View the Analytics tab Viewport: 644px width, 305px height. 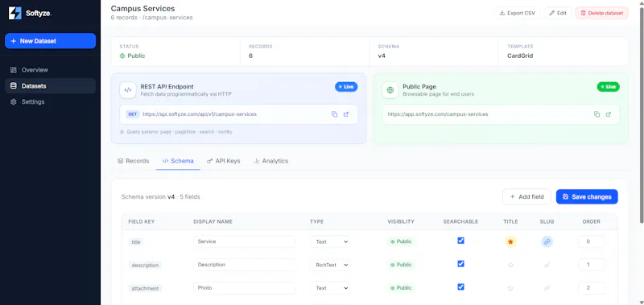coord(270,161)
